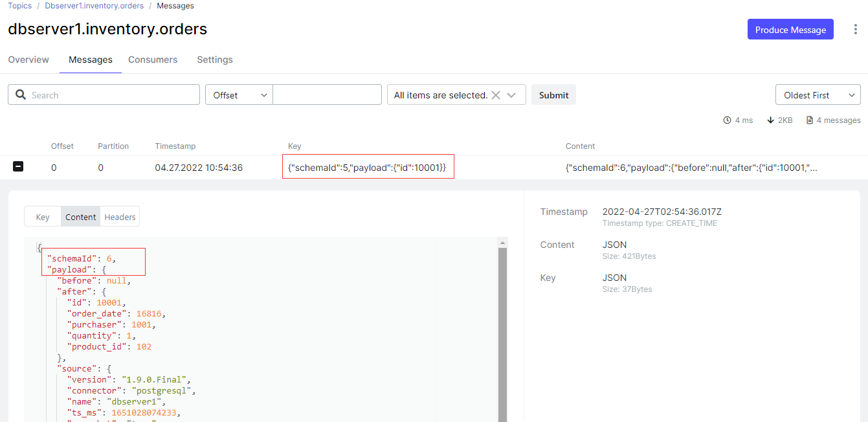Click timestamp 04.27.2022 10:54:36
This screenshot has height=422, width=868.
point(199,168)
